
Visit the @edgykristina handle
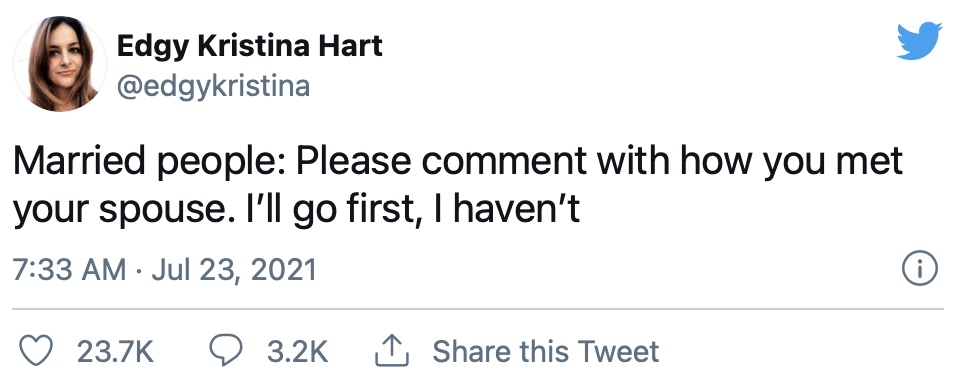[x=213, y=85]
